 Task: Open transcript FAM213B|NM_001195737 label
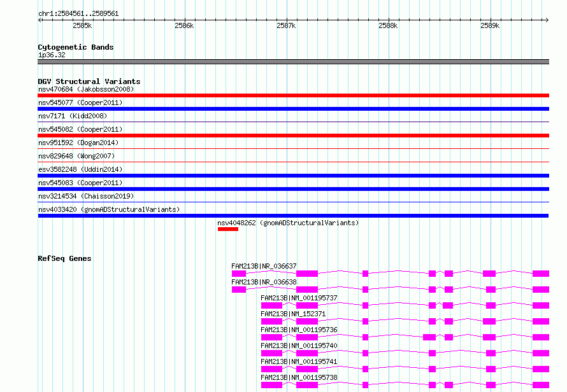point(299,298)
